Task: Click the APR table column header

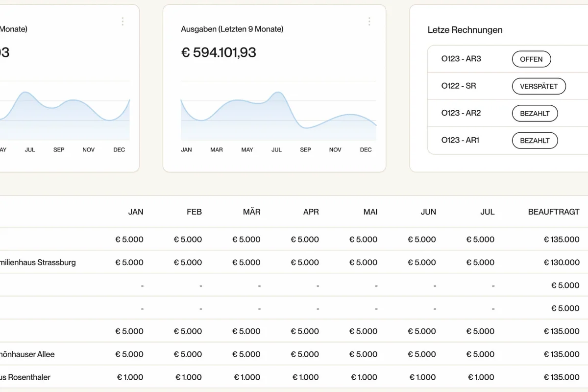Action: (x=311, y=212)
